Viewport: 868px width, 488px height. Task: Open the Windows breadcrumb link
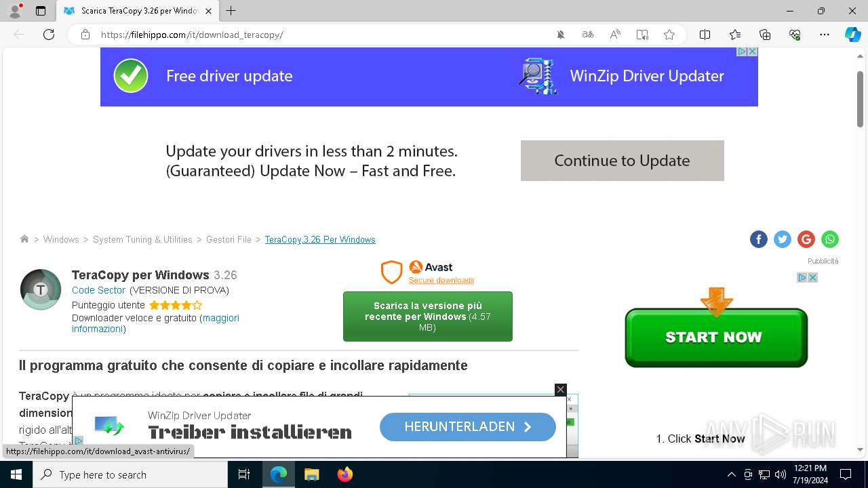[61, 240]
